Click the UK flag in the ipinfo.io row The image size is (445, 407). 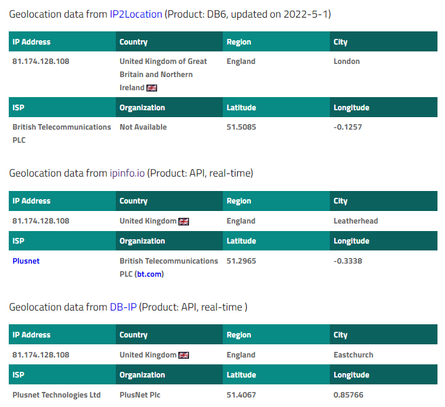(184, 221)
